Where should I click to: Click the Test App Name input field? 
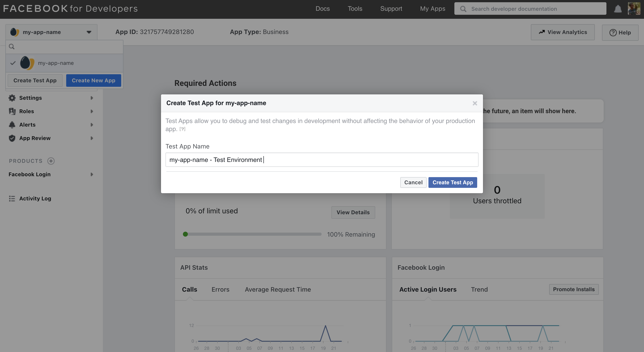tap(322, 159)
